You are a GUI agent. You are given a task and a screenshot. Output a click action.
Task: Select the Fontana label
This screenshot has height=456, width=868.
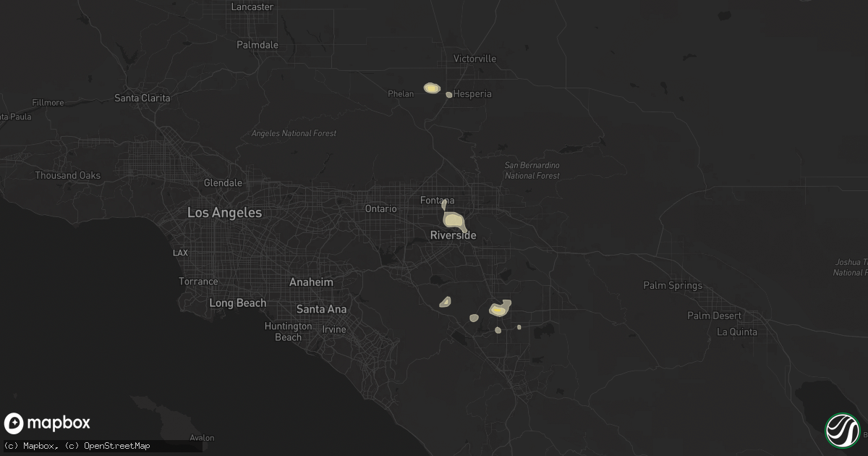438,200
